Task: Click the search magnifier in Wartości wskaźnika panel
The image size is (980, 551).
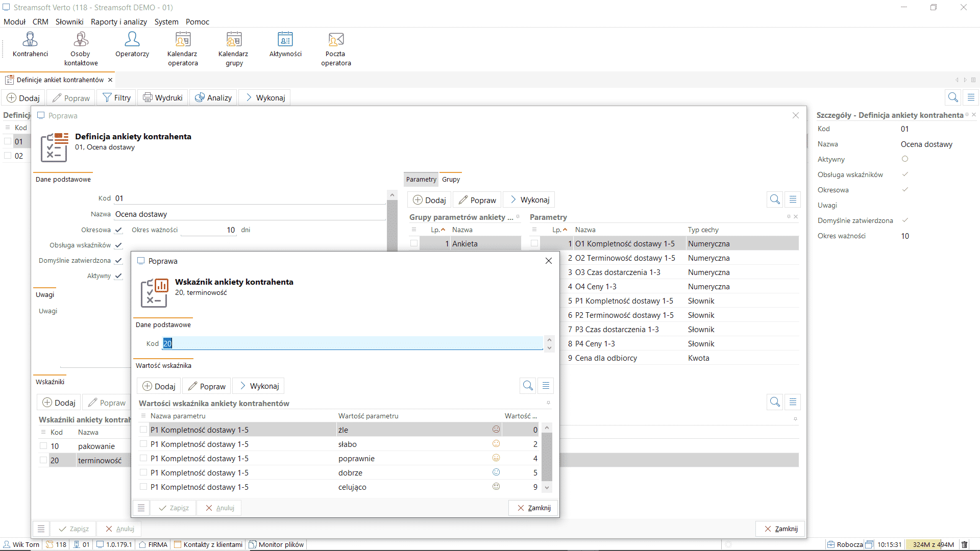Action: (x=527, y=386)
